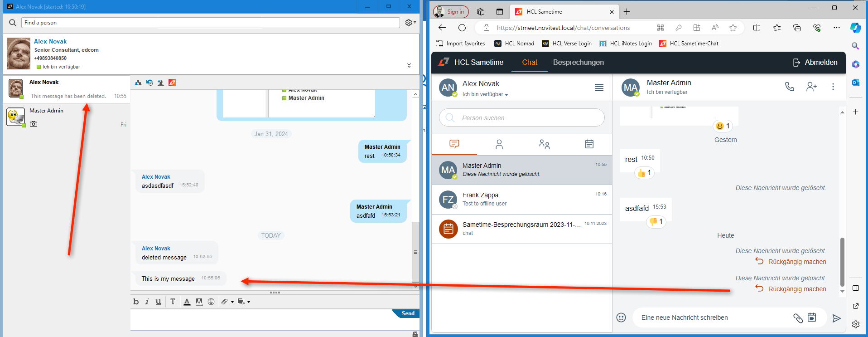
Task: Schedule meeting calendar icon in message box
Action: [x=812, y=317]
